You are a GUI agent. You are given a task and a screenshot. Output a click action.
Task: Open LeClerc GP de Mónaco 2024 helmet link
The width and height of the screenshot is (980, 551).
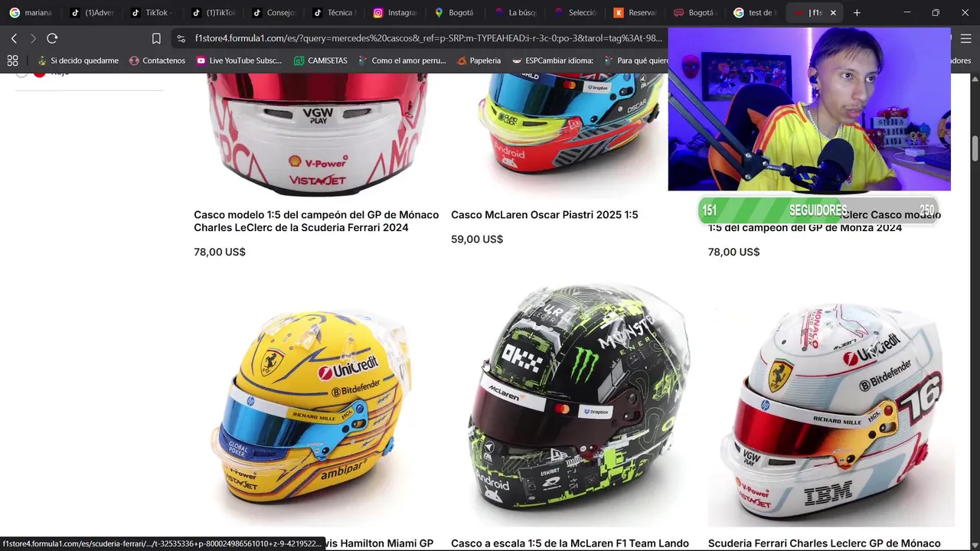(x=316, y=221)
